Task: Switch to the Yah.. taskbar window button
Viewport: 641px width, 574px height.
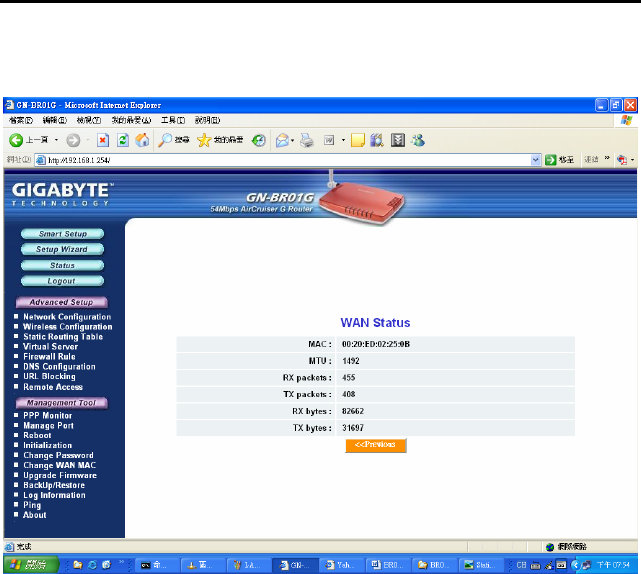Action: (x=342, y=565)
